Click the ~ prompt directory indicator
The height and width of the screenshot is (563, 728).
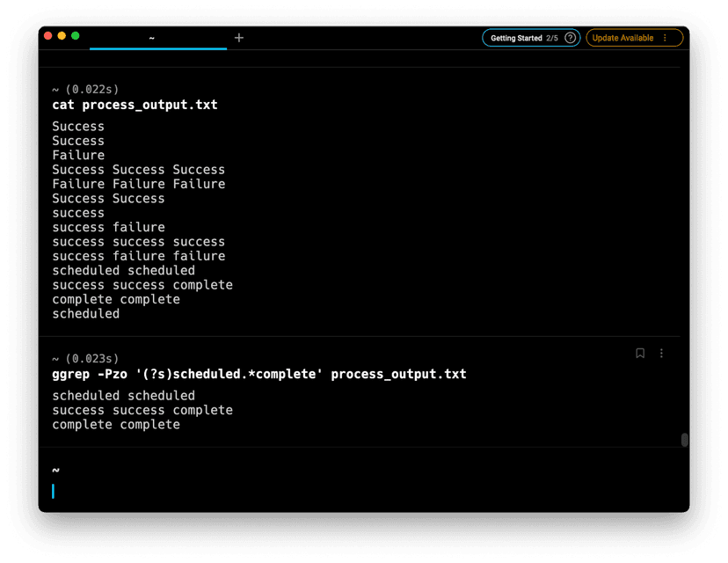[x=55, y=471]
